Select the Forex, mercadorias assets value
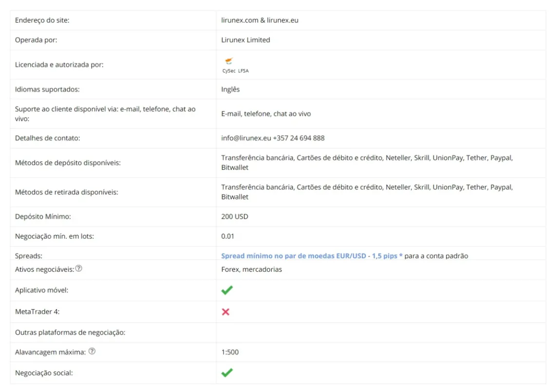Viewport: 558px width, 392px height. click(252, 269)
